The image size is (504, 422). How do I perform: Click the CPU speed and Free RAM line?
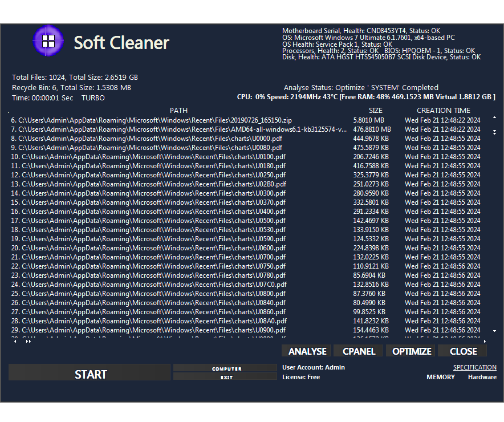point(366,97)
